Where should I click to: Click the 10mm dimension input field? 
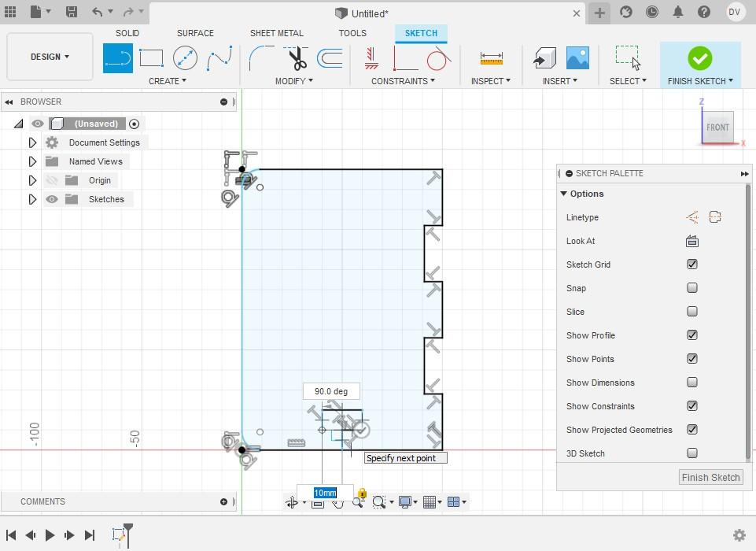pyautogui.click(x=325, y=493)
